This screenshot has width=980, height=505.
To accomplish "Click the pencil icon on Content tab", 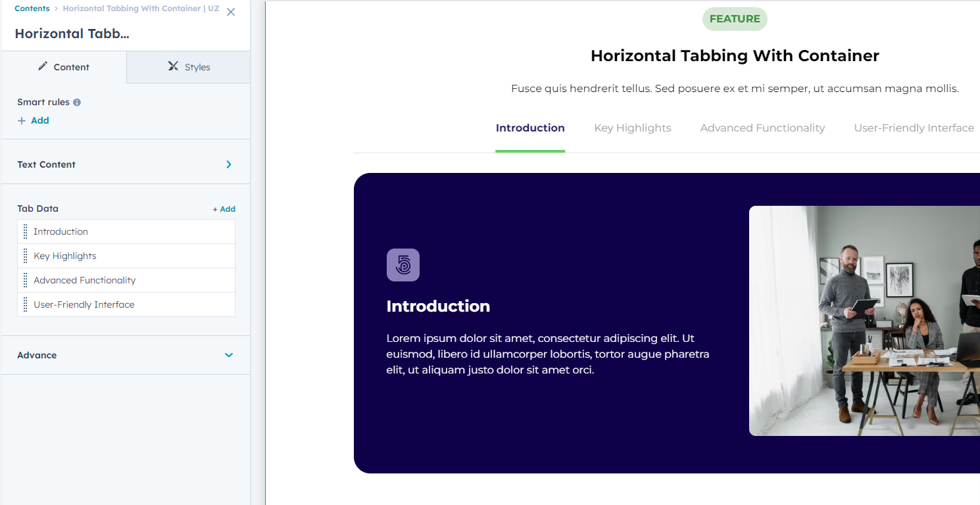I will 43,66.
